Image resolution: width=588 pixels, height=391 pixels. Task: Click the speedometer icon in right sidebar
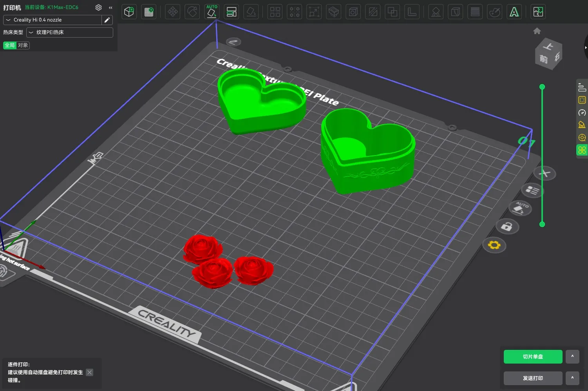[582, 112]
